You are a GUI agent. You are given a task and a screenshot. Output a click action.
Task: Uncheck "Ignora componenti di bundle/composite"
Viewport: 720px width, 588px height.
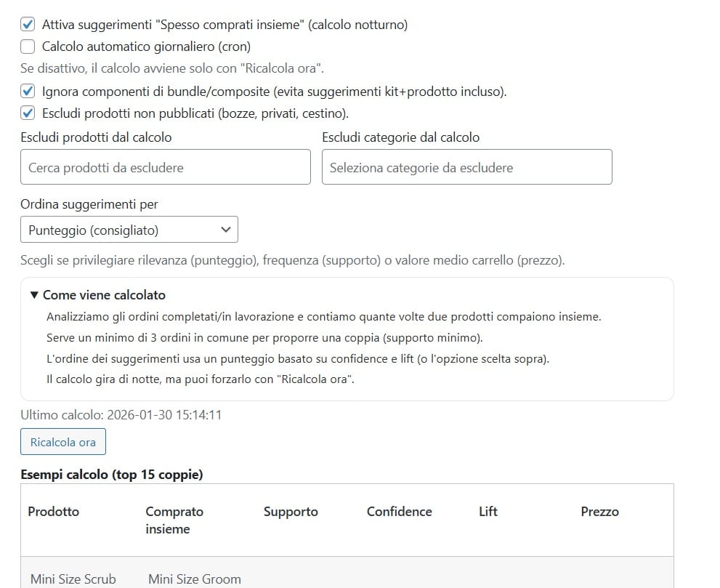(x=28, y=92)
